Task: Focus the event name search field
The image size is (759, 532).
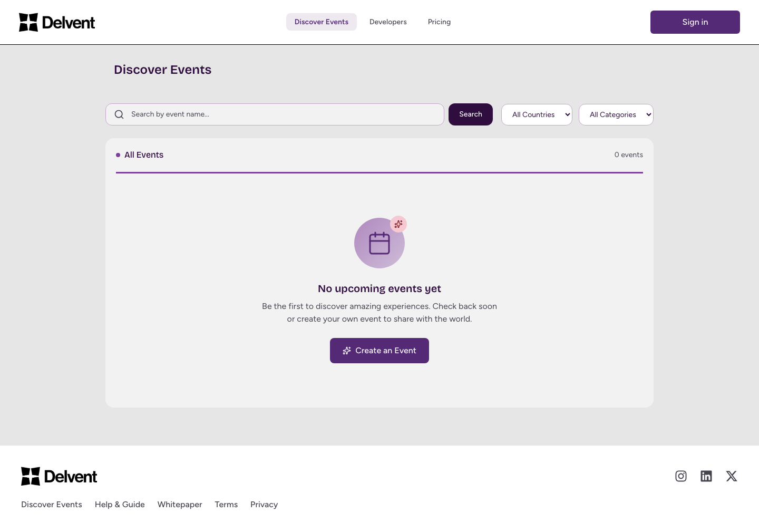Action: click(x=285, y=114)
